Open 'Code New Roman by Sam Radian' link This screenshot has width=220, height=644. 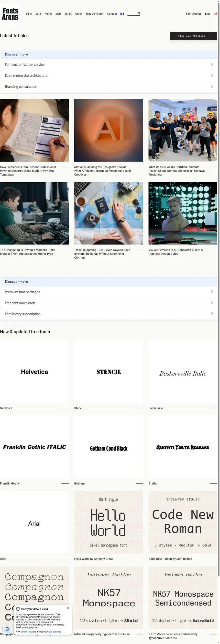point(170,559)
